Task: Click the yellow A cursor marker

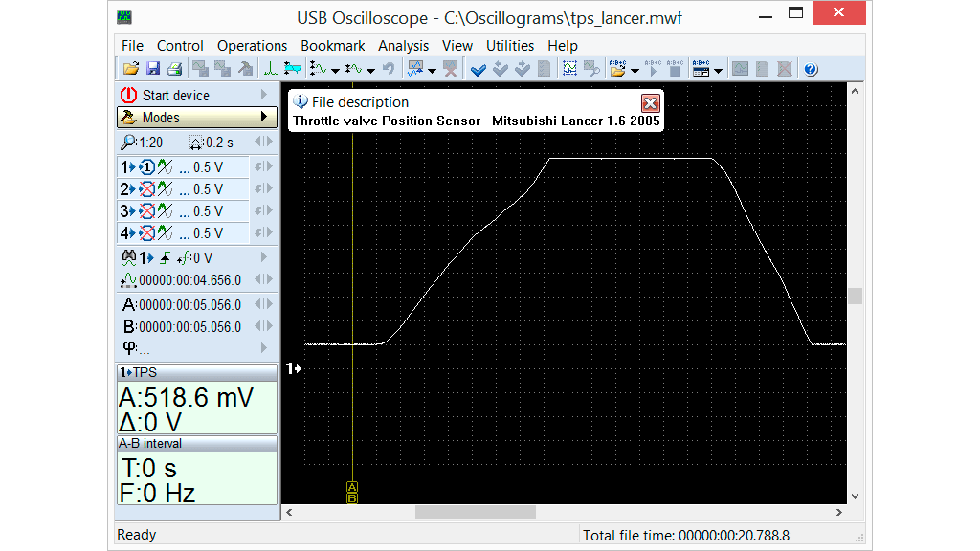Action: pyautogui.click(x=352, y=487)
